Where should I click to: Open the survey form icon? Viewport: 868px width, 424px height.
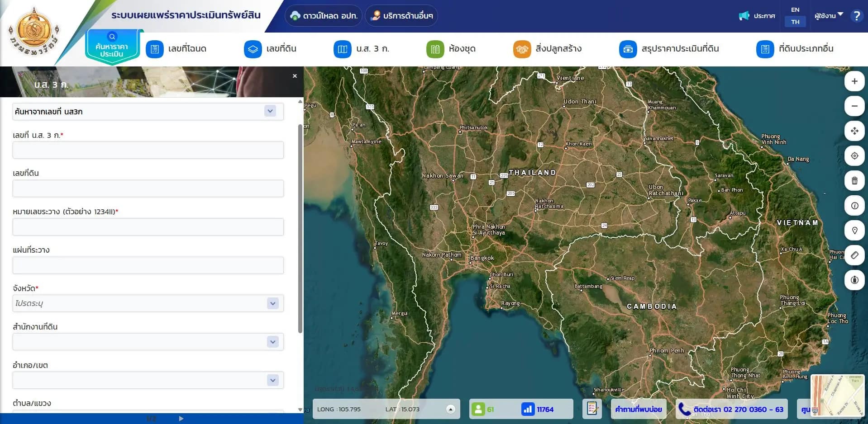coord(592,409)
